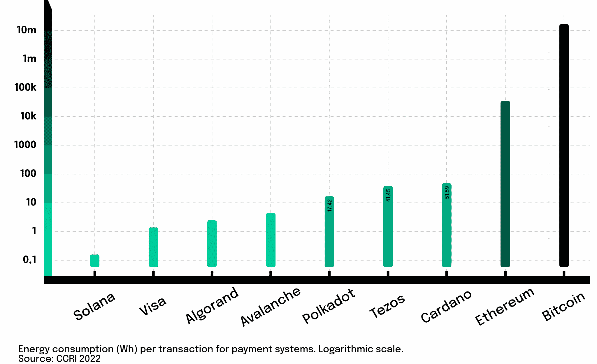
Task: Click the Energy consumption caption text
Action: [x=211, y=349]
